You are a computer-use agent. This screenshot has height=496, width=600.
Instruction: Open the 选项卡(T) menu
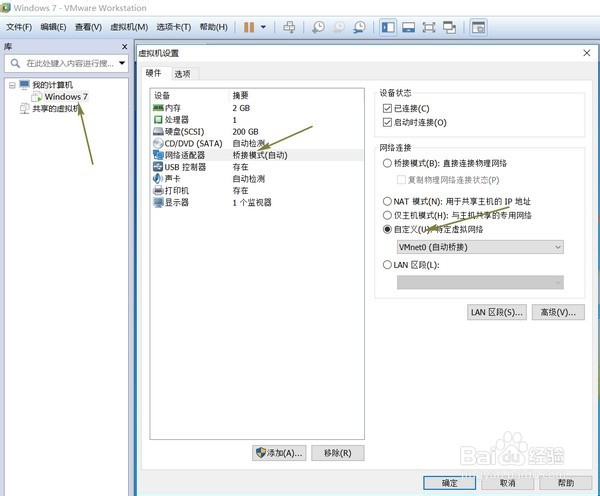[x=174, y=27]
